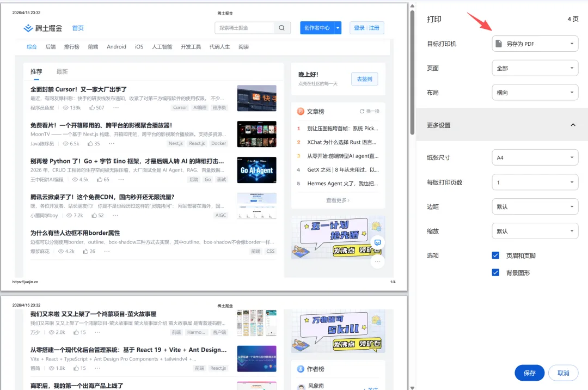
Task: Click the floating feedback chat icon
Action: [378, 242]
